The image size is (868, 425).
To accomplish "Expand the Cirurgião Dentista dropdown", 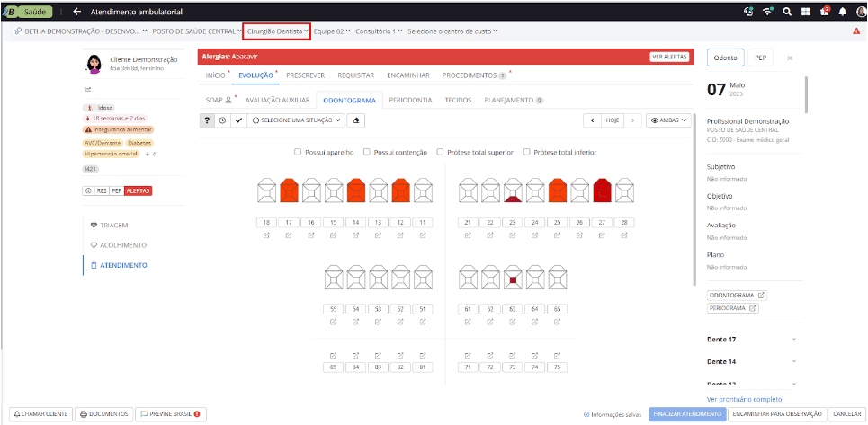I will (278, 31).
